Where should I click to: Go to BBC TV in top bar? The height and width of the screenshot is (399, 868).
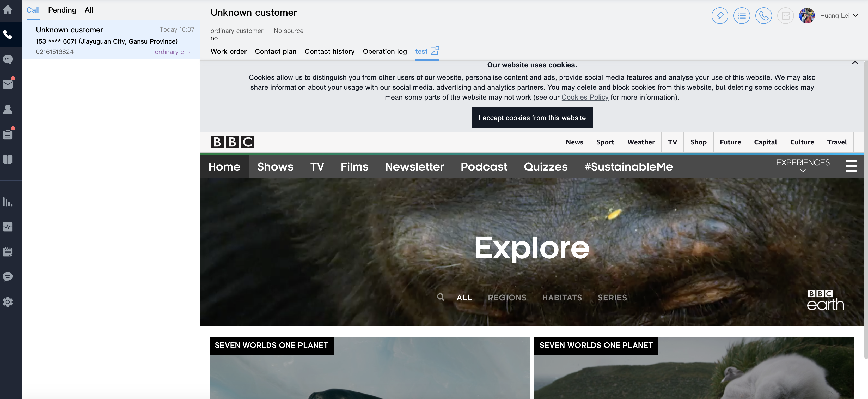click(x=673, y=142)
